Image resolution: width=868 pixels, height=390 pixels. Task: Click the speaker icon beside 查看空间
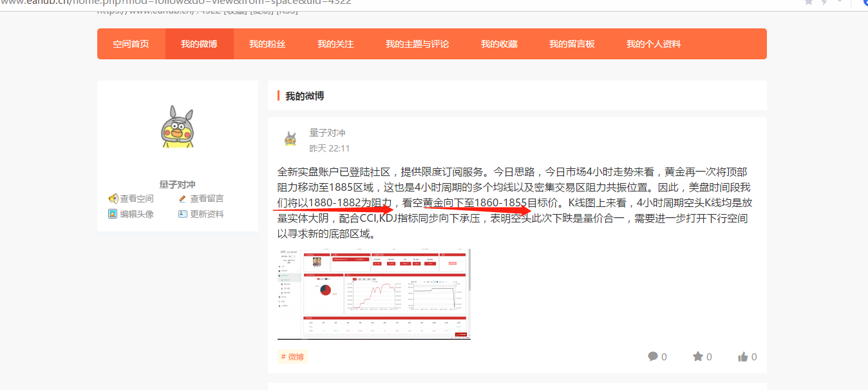click(x=113, y=199)
